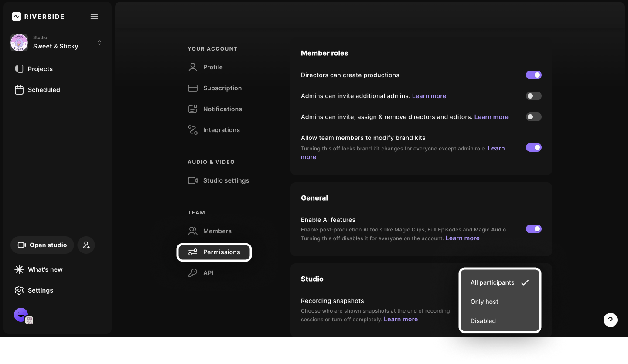Image resolution: width=628 pixels, height=364 pixels.
Task: Select Only host from snapshots dropdown
Action: click(484, 302)
